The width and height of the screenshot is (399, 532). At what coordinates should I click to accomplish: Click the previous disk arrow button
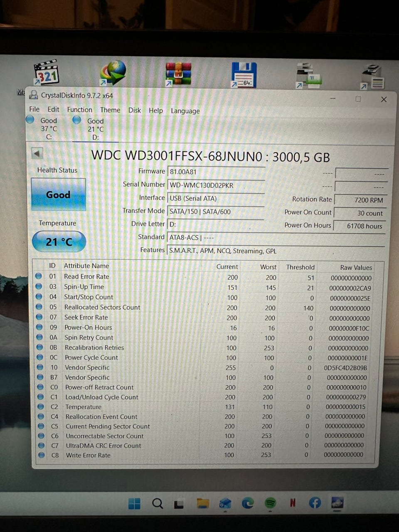point(37,153)
